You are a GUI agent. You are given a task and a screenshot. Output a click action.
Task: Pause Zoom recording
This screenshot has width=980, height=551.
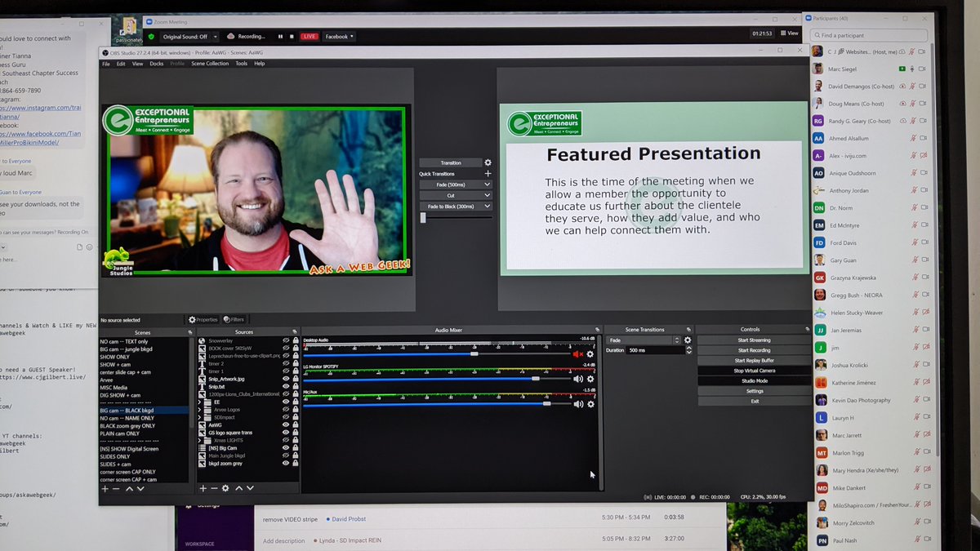click(280, 36)
